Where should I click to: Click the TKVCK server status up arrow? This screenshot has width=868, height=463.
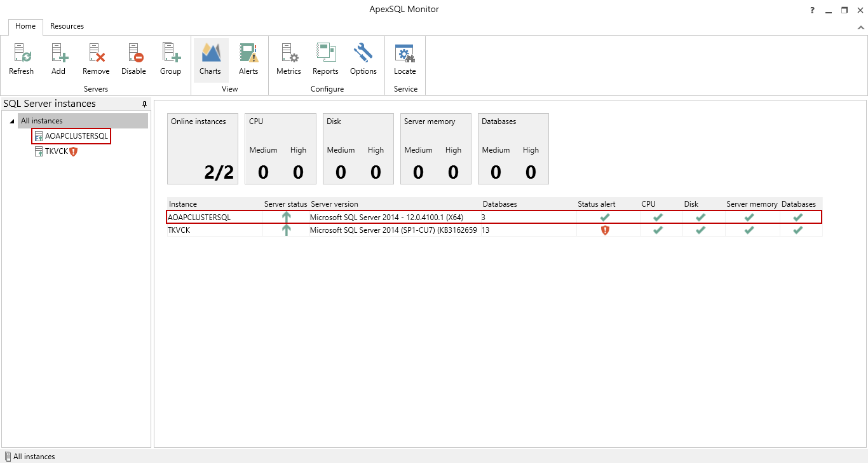click(x=286, y=230)
